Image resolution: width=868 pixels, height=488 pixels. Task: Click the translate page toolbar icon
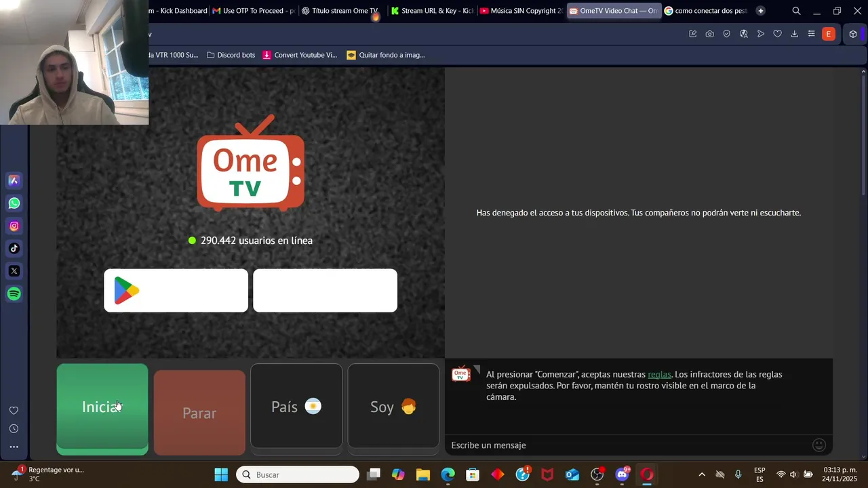(743, 34)
